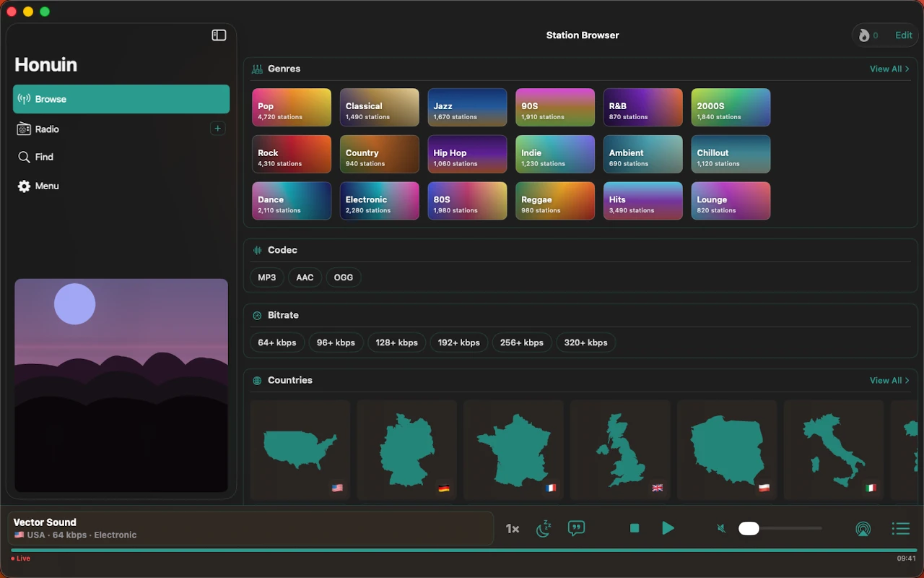Toggle the sidebar panel icon
This screenshot has height=578, width=924.
pyautogui.click(x=219, y=35)
